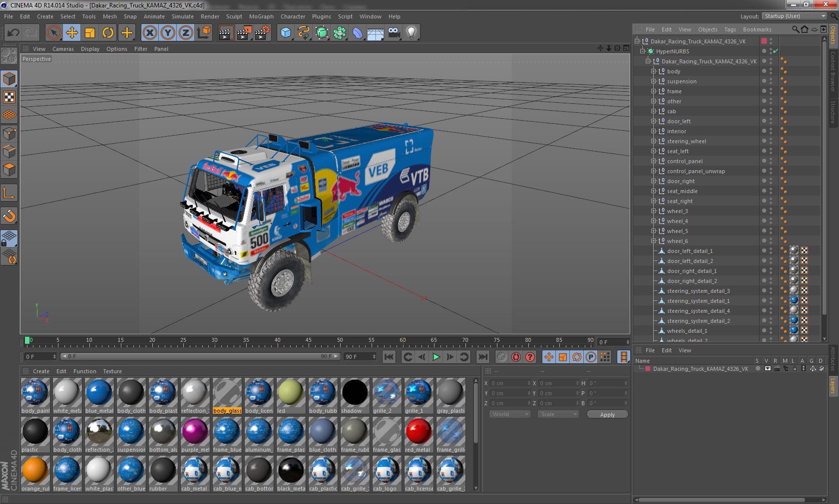Toggle HyperNURBS enabled green checkmark
This screenshot has width=839, height=504.
point(776,51)
